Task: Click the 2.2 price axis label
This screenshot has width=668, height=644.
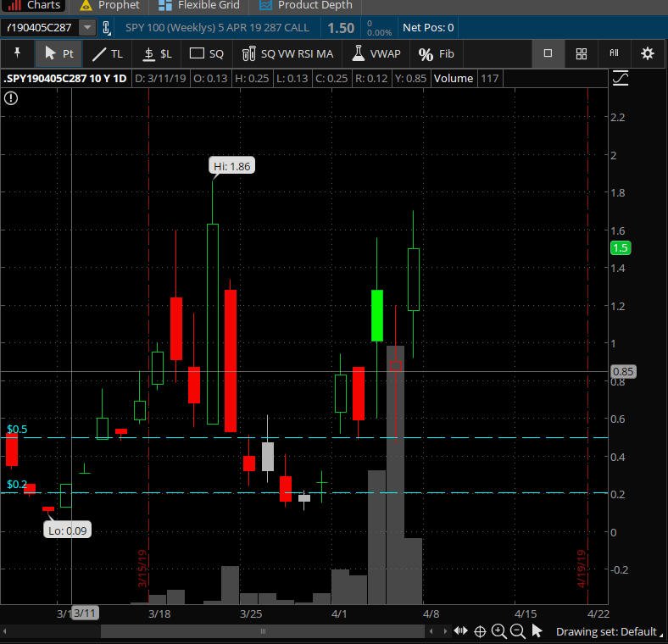Action: pos(618,118)
